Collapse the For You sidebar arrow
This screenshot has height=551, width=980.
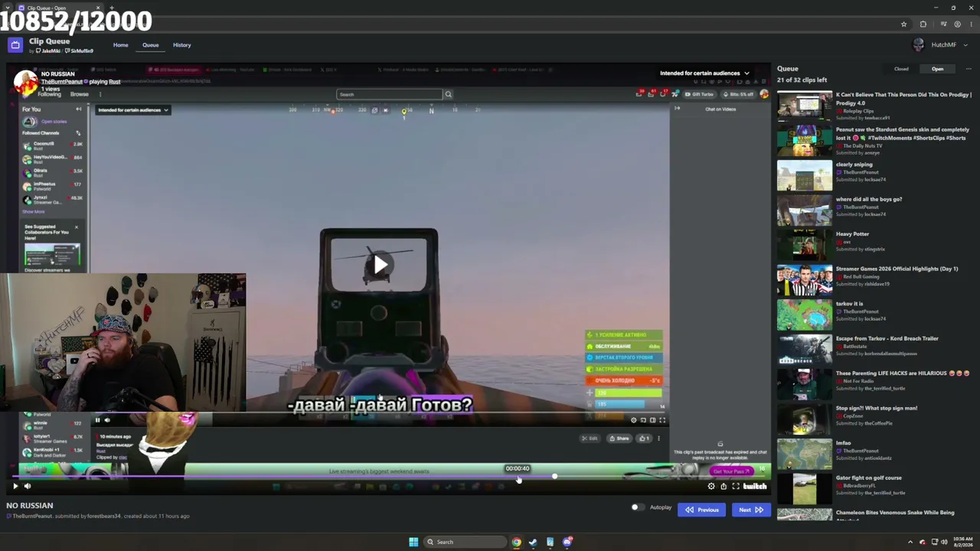coord(78,109)
